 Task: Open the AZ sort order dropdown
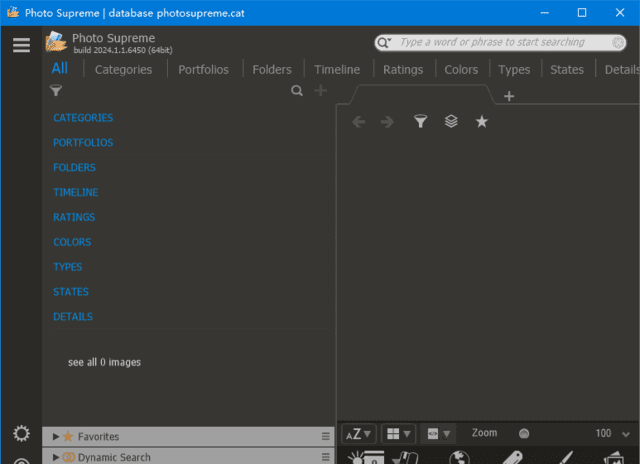[358, 433]
